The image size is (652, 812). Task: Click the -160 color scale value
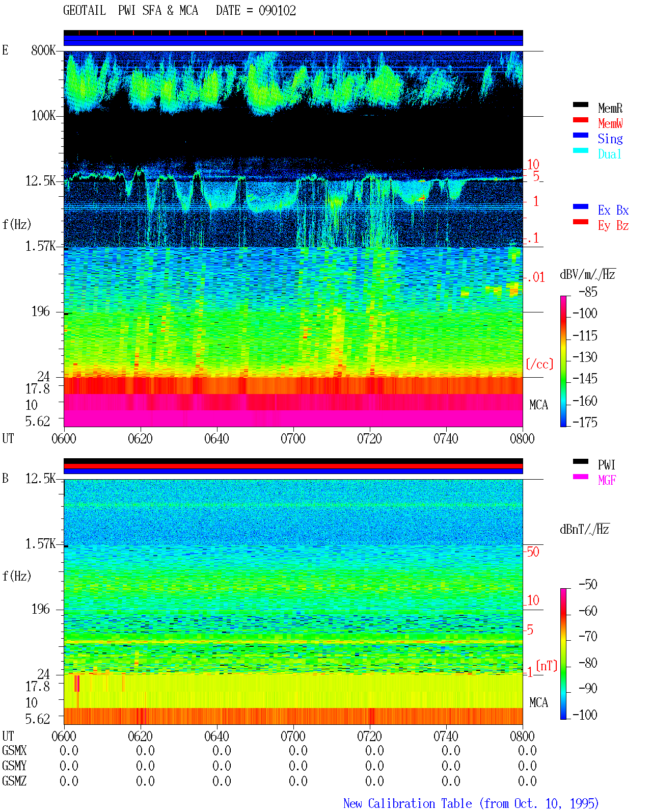click(x=585, y=401)
